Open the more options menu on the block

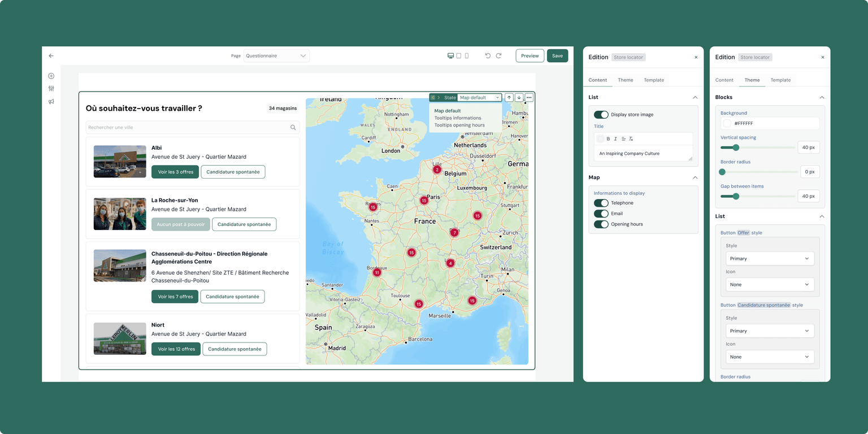529,97
